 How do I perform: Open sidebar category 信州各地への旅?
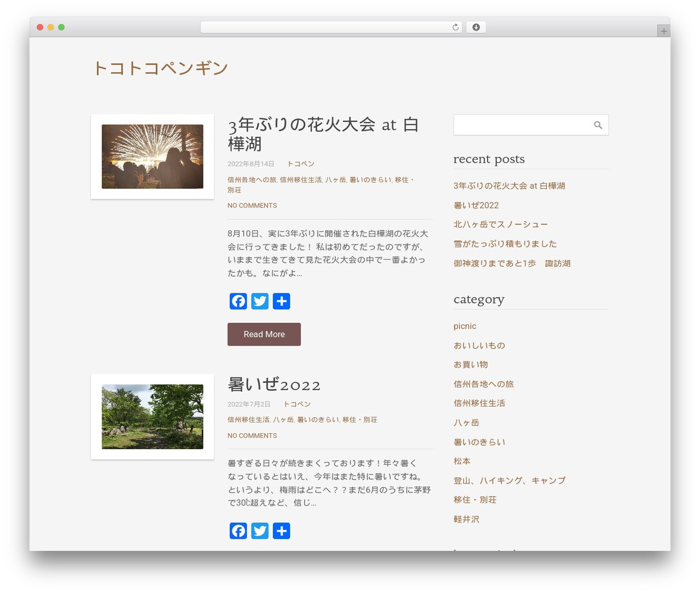[x=483, y=384]
